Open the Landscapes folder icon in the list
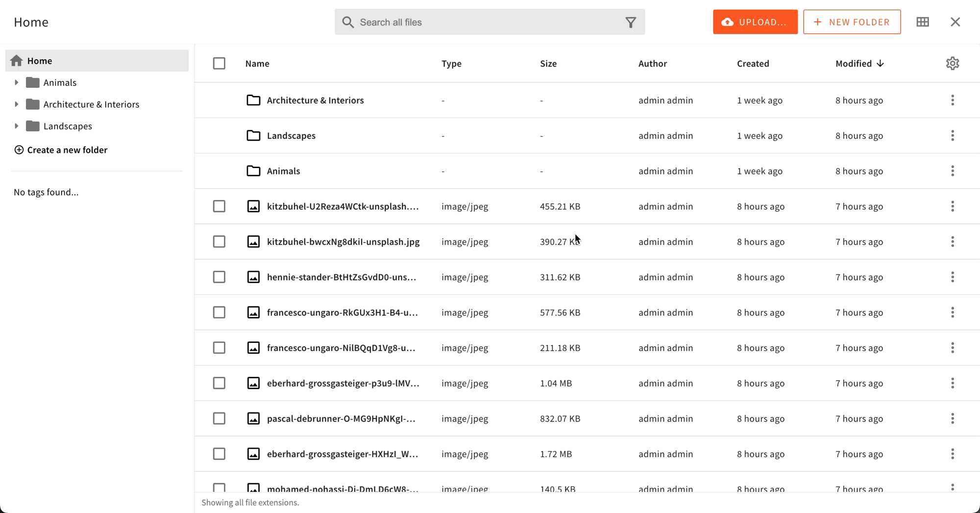The image size is (980, 513). click(253, 135)
